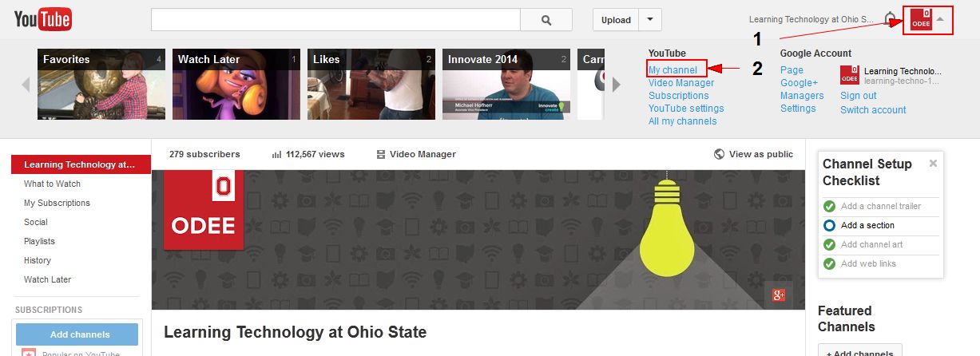The width and height of the screenshot is (980, 356).
Task: Close the Channel Setup Checklist
Action: [x=933, y=164]
